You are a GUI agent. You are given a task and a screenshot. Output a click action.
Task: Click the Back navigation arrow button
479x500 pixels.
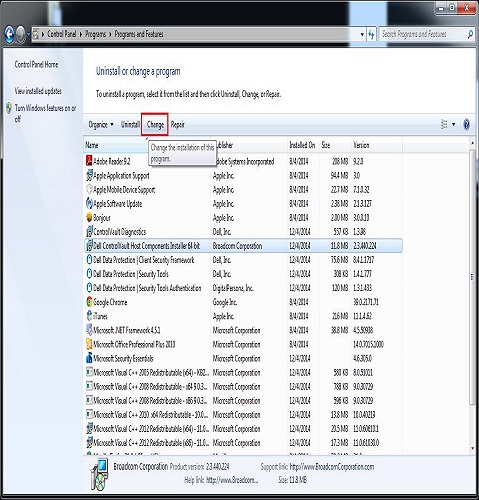tap(10, 34)
